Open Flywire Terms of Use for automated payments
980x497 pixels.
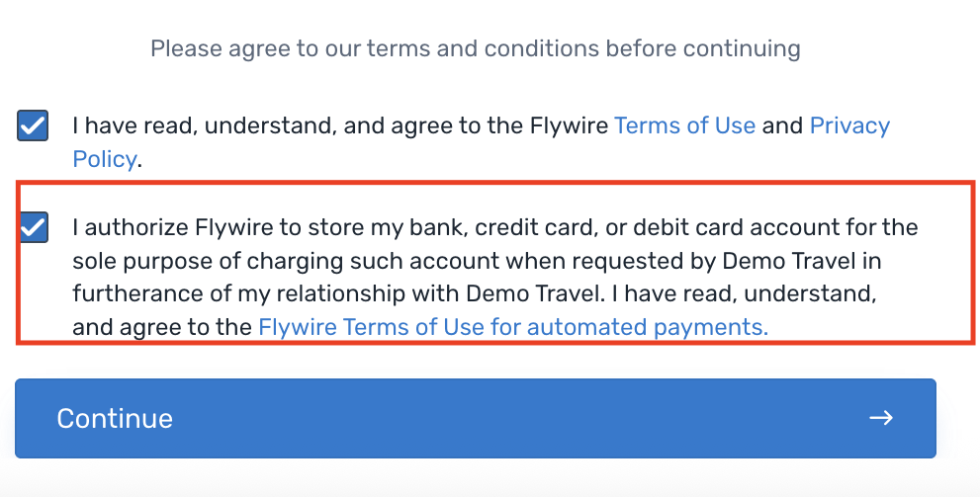pos(512,327)
